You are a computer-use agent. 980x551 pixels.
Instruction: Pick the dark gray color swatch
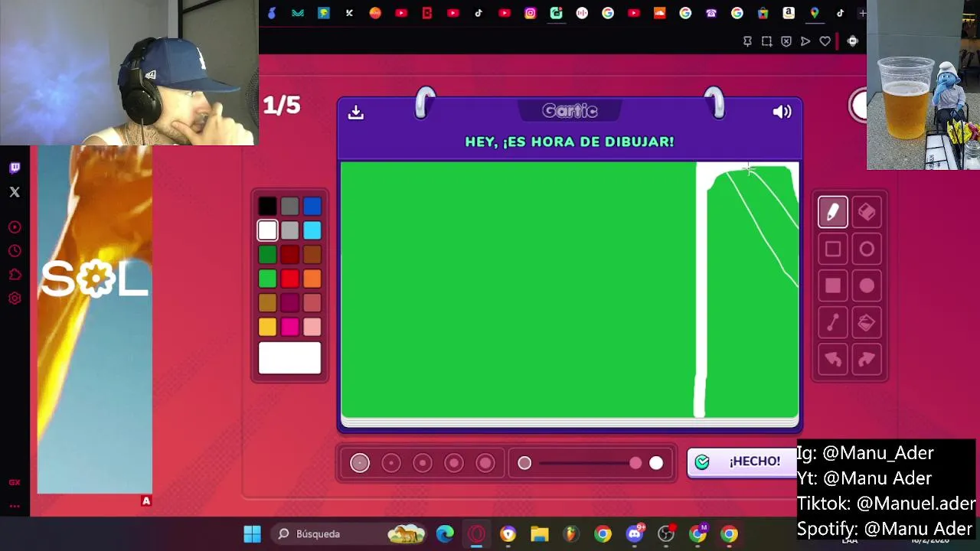(x=289, y=206)
